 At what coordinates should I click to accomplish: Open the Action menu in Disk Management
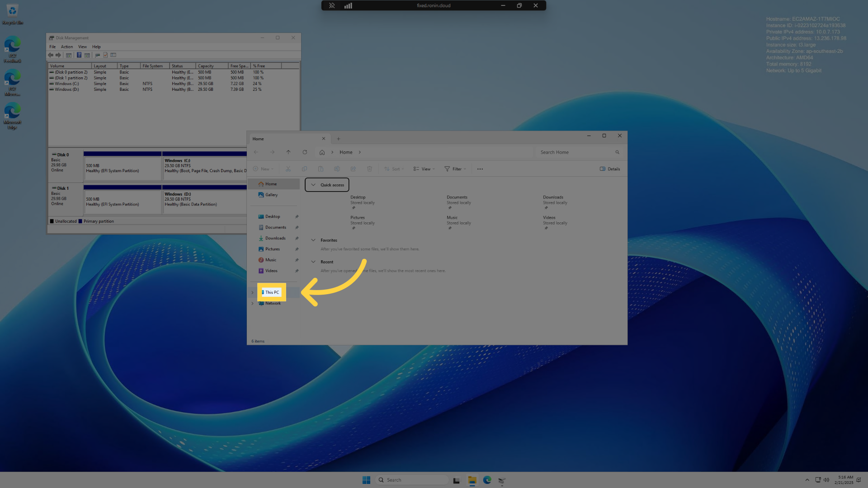click(67, 47)
